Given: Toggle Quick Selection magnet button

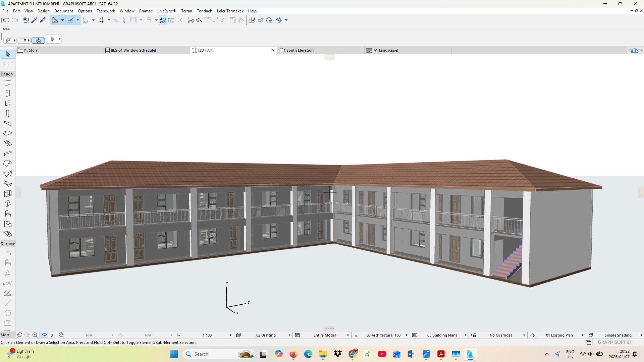Looking at the screenshot, I should (38, 40).
